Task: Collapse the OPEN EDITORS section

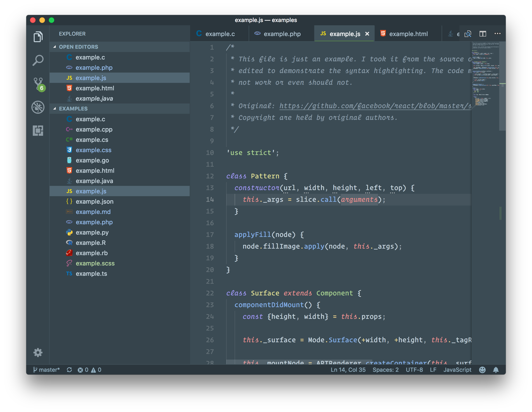Action: coord(120,47)
